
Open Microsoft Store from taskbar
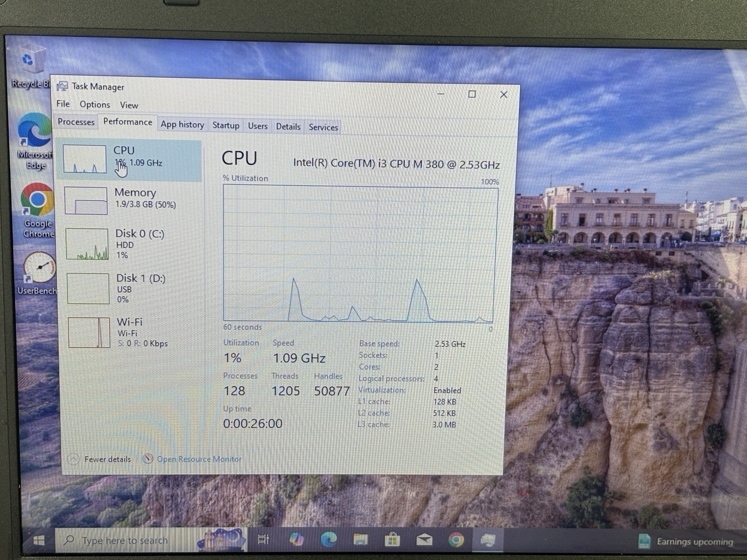[392, 540]
